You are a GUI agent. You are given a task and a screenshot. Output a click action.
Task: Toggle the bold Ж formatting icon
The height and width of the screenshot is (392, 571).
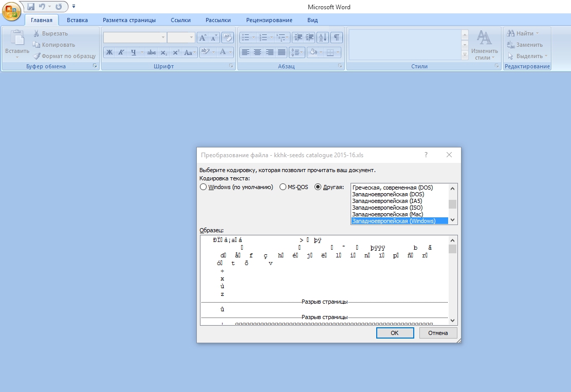[x=109, y=52]
